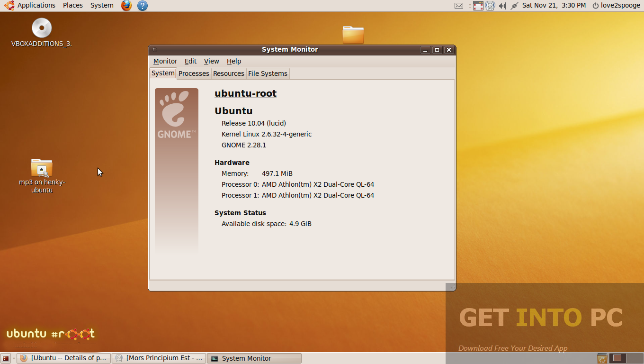The image size is (644, 364).
Task: Switch to the Processes tab
Action: coord(194,73)
